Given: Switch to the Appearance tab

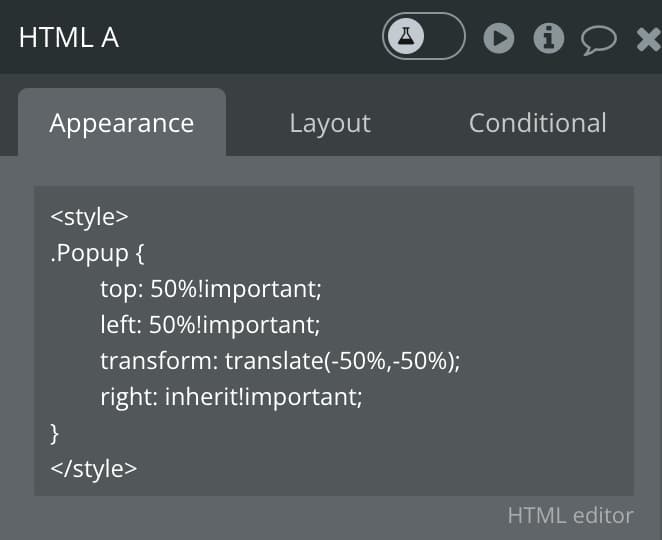Looking at the screenshot, I should 122,123.
